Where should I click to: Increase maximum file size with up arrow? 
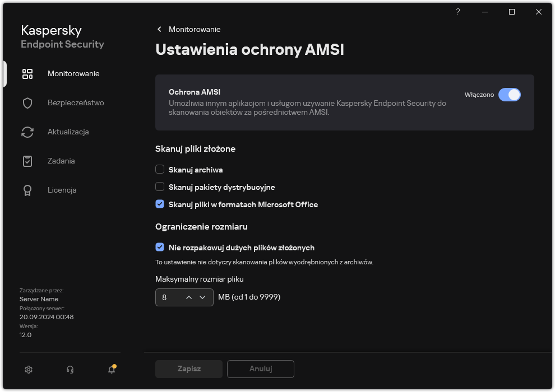point(189,297)
